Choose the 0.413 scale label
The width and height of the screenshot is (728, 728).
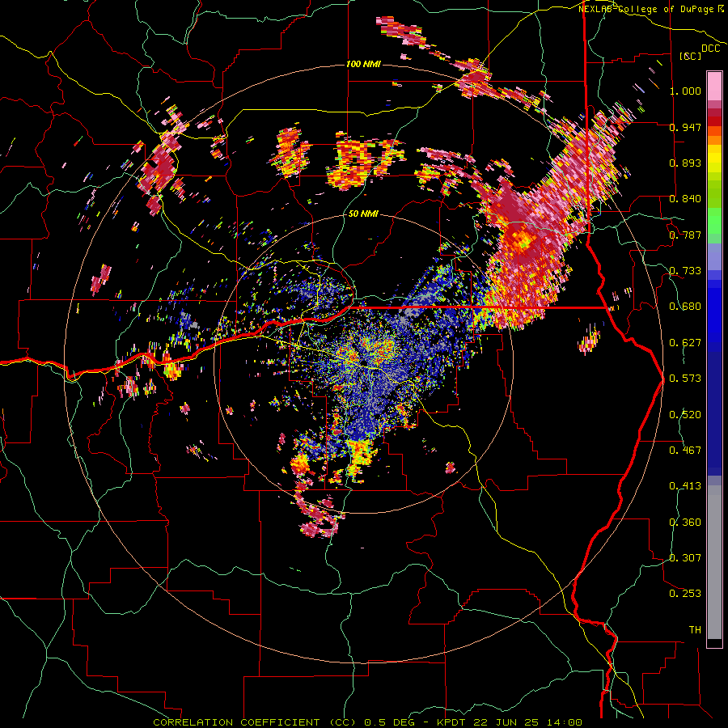[685, 486]
